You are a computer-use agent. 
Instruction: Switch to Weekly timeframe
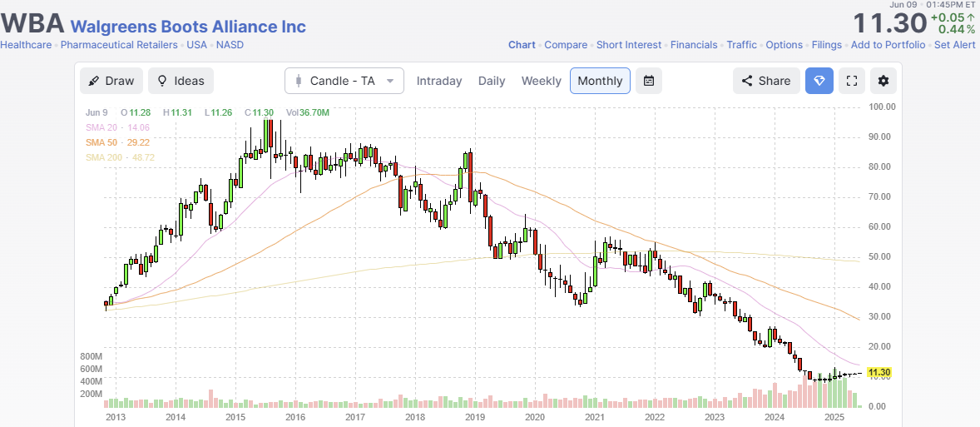542,81
